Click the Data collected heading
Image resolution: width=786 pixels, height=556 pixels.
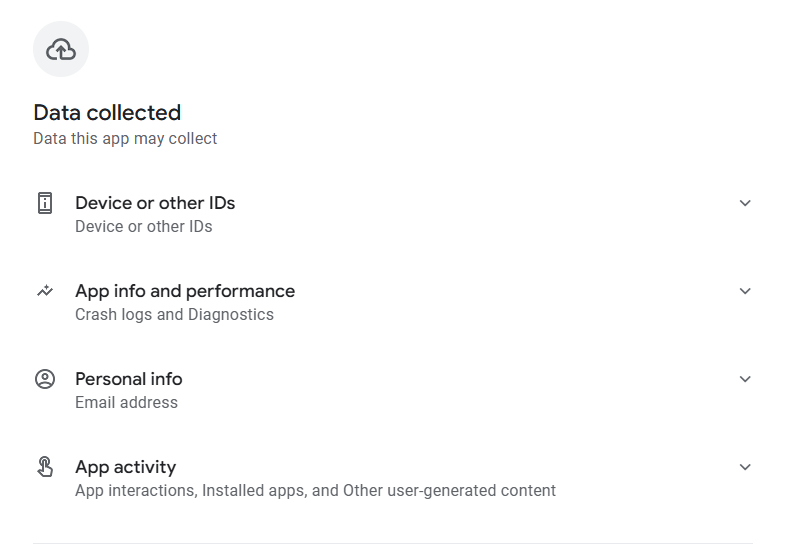[107, 112]
